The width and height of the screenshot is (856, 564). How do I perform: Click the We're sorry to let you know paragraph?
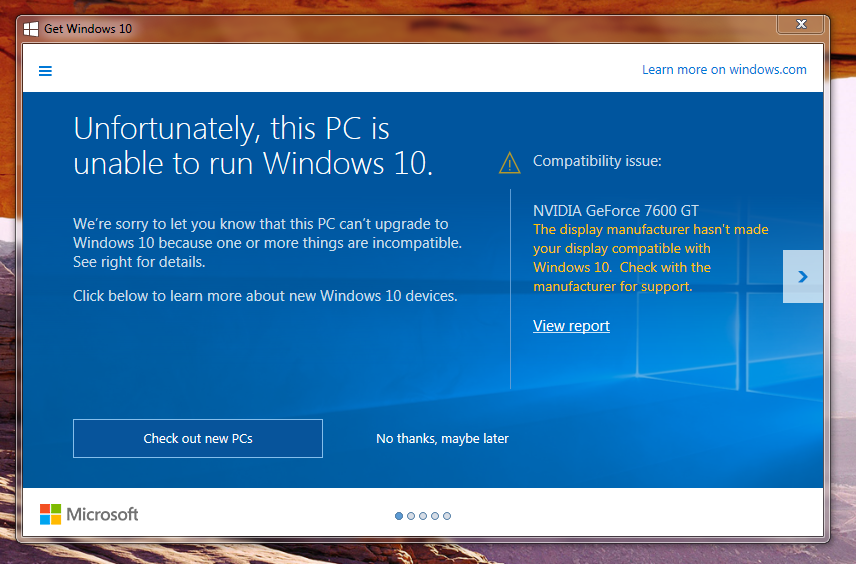tap(268, 243)
